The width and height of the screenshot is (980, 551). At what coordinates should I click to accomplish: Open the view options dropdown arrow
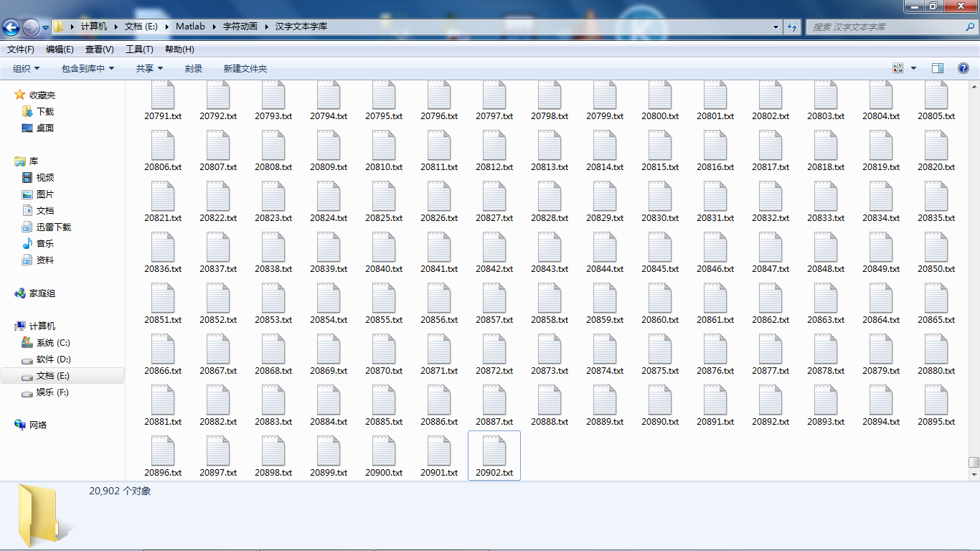(913, 68)
